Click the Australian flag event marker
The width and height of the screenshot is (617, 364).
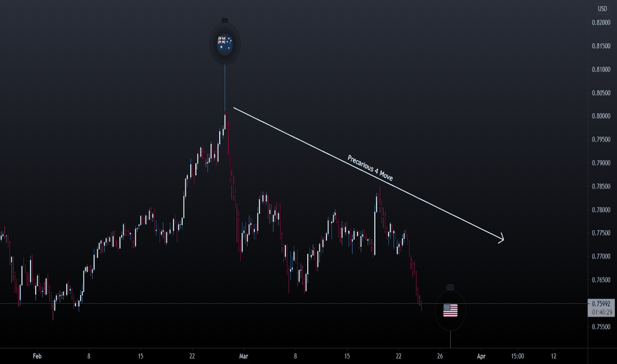tap(224, 43)
